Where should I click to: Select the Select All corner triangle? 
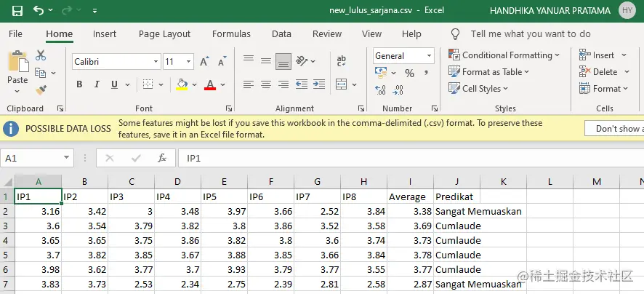click(7, 182)
